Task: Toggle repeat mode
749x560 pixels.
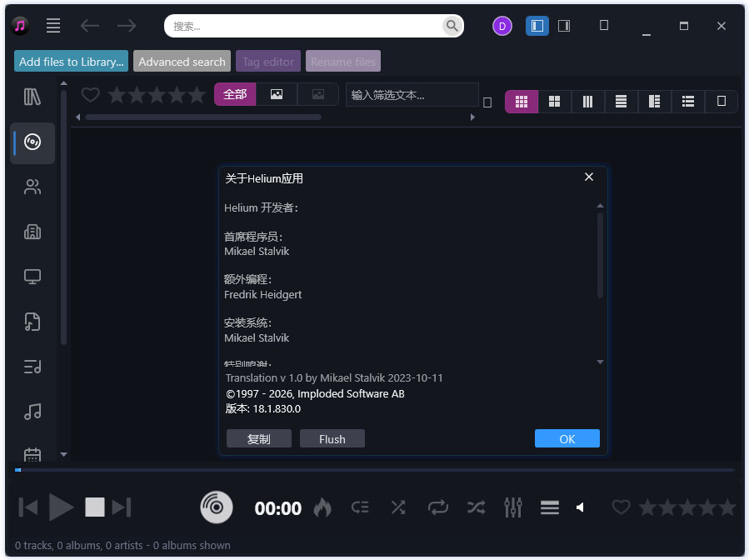Action: pos(438,507)
